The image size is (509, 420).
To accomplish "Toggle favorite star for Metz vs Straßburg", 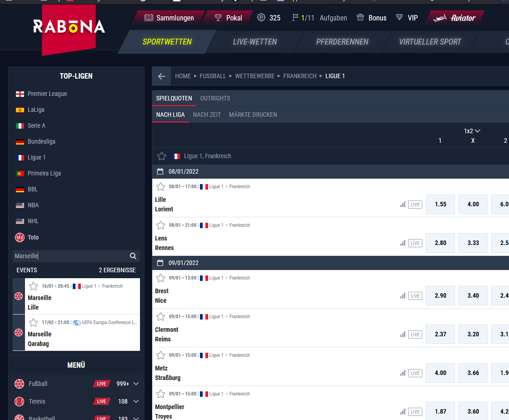I will pos(161,355).
